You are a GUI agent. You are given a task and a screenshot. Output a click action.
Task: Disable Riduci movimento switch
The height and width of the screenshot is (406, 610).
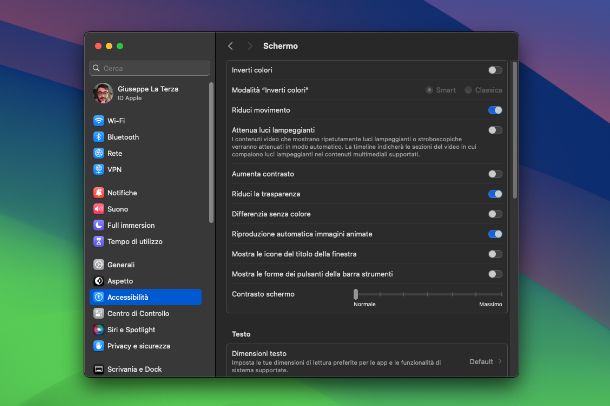[495, 110]
